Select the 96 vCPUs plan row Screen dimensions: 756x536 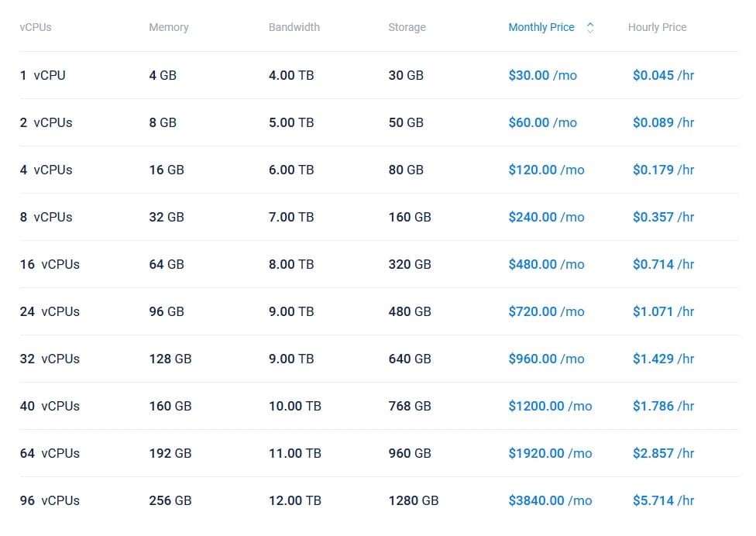(x=50, y=500)
